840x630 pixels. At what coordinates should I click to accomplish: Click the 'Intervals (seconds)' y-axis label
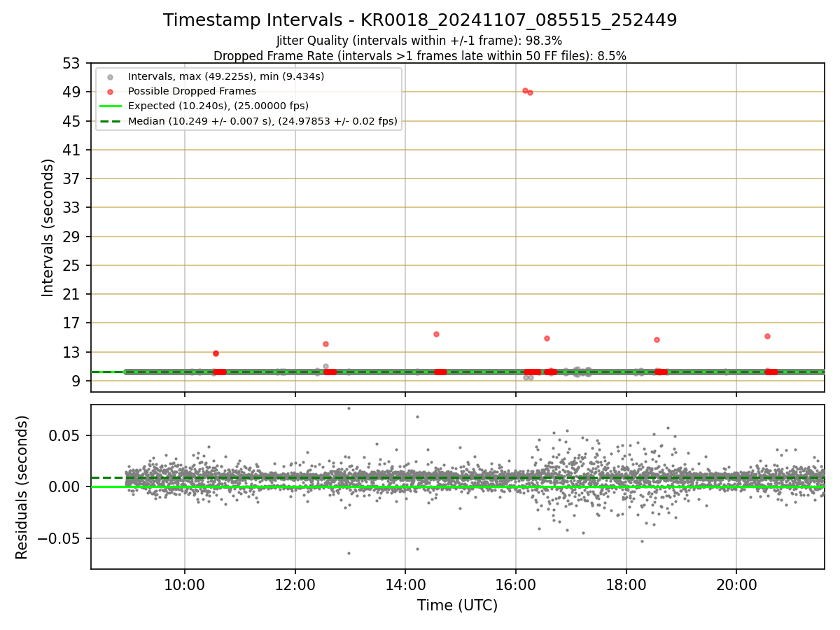click(48, 227)
